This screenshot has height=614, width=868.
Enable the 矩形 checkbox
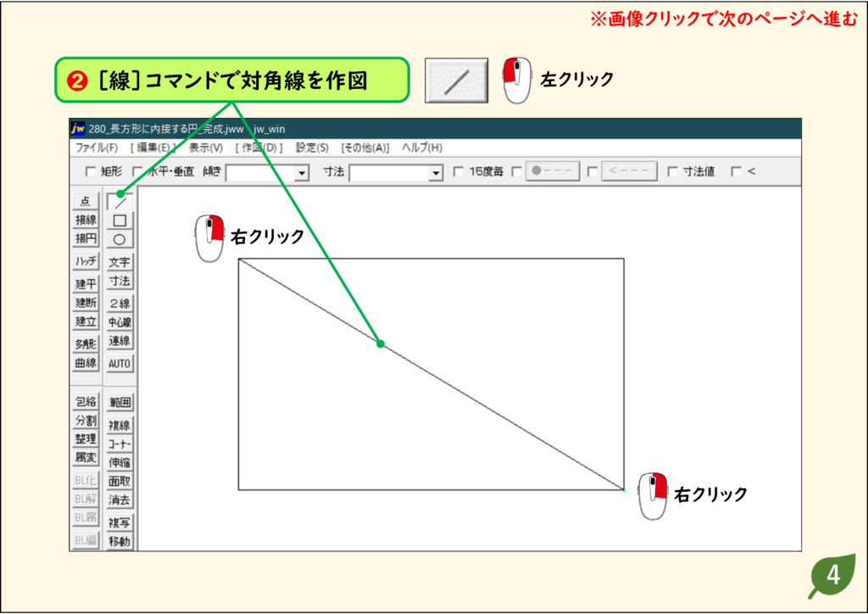[x=91, y=171]
